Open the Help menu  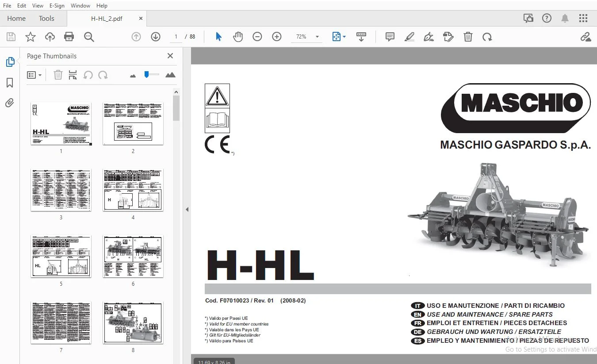pos(102,5)
